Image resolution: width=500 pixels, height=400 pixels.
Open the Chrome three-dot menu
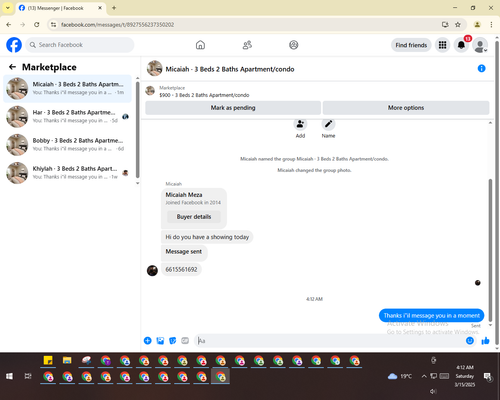[x=491, y=25]
